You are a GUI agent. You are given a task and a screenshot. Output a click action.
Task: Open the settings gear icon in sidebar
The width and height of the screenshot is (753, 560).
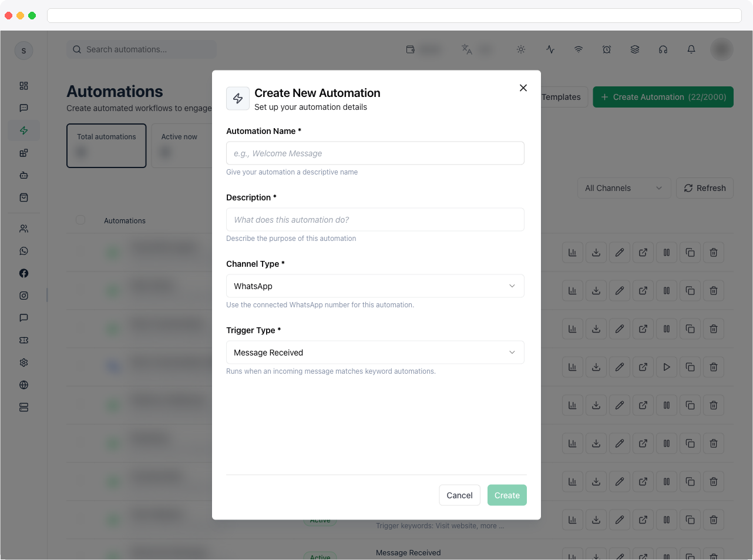point(23,363)
